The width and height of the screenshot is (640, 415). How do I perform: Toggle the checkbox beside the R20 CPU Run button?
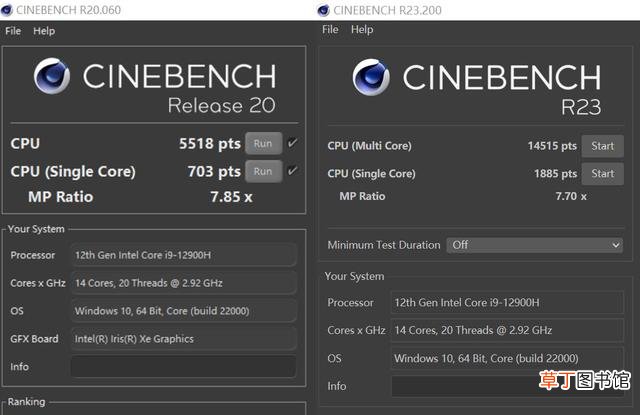click(292, 143)
